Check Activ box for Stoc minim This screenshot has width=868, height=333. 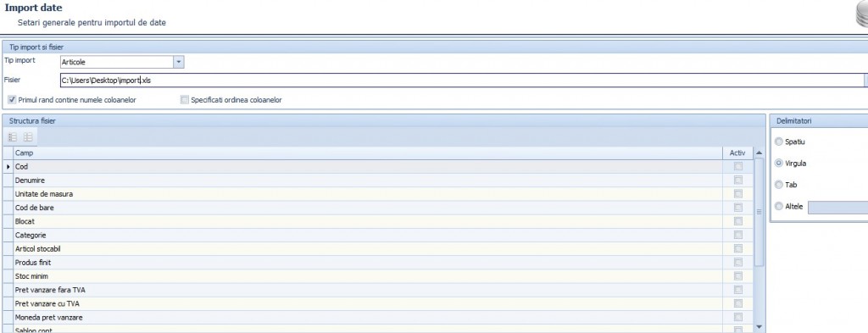(x=738, y=276)
